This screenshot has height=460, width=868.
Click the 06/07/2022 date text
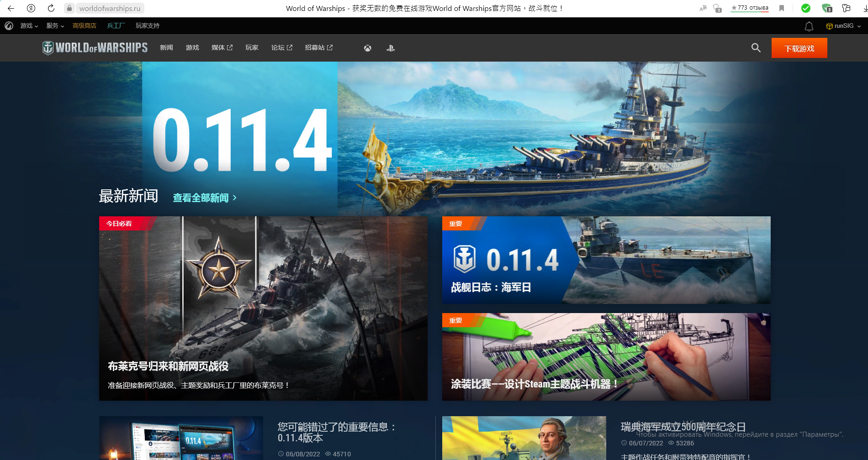tap(646, 443)
